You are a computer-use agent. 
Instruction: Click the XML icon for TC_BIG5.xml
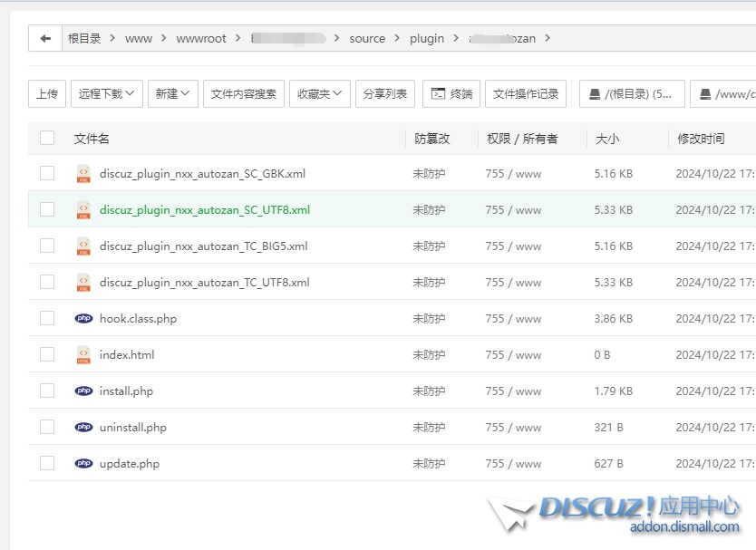coord(83,246)
